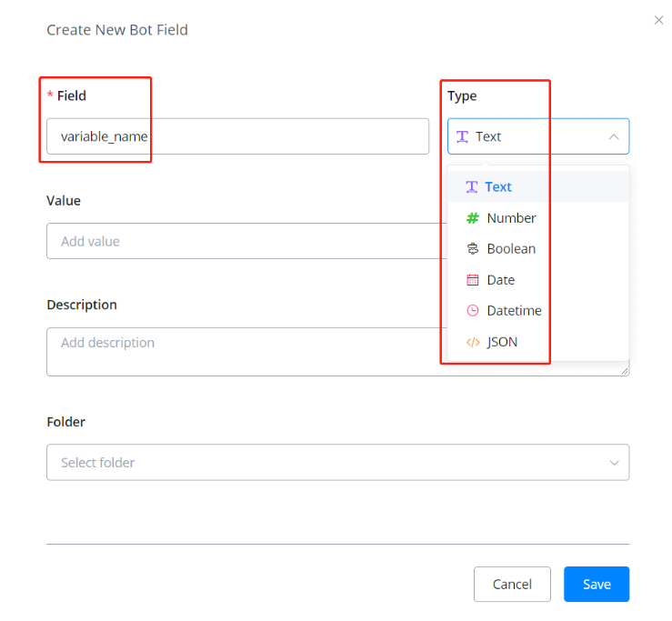Expand the Select folder dropdown
This screenshot has width=672, height=621.
(x=337, y=463)
